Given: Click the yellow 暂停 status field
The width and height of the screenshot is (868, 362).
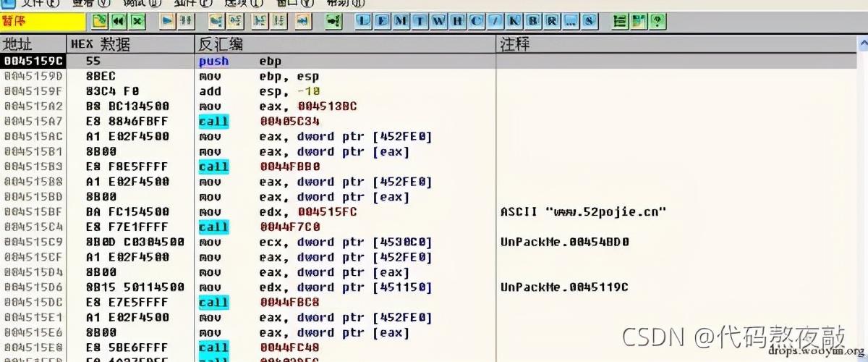Looking at the screenshot, I should click(43, 21).
